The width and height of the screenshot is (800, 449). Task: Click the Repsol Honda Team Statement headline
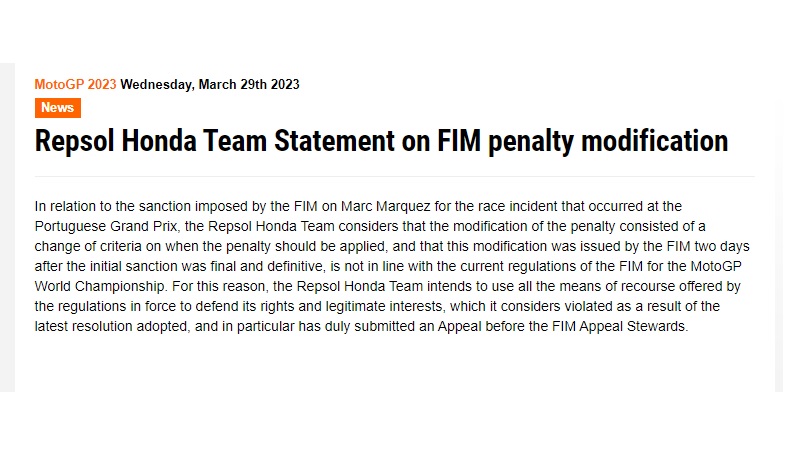[x=381, y=141]
